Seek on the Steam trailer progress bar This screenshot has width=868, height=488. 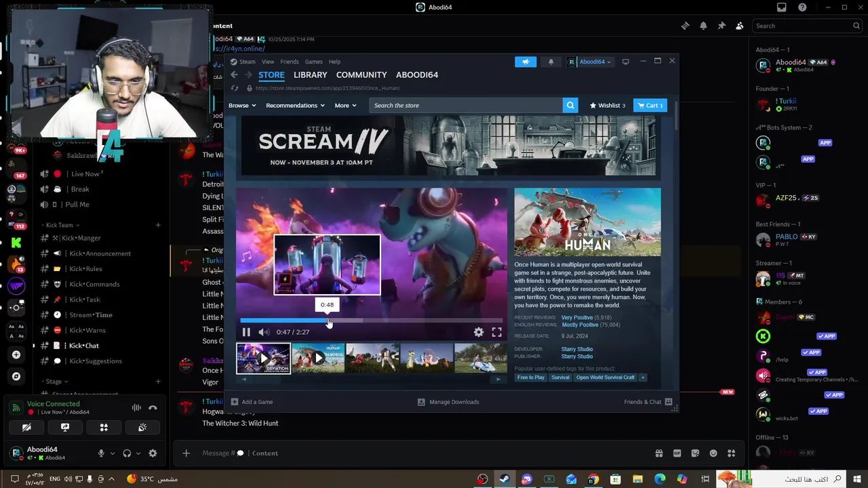tap(371, 321)
